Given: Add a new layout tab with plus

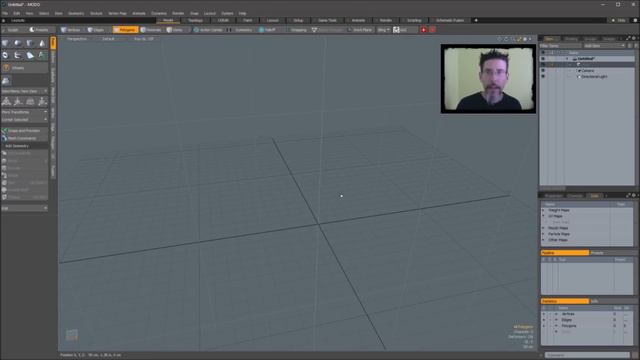Looking at the screenshot, I should click(x=476, y=20).
